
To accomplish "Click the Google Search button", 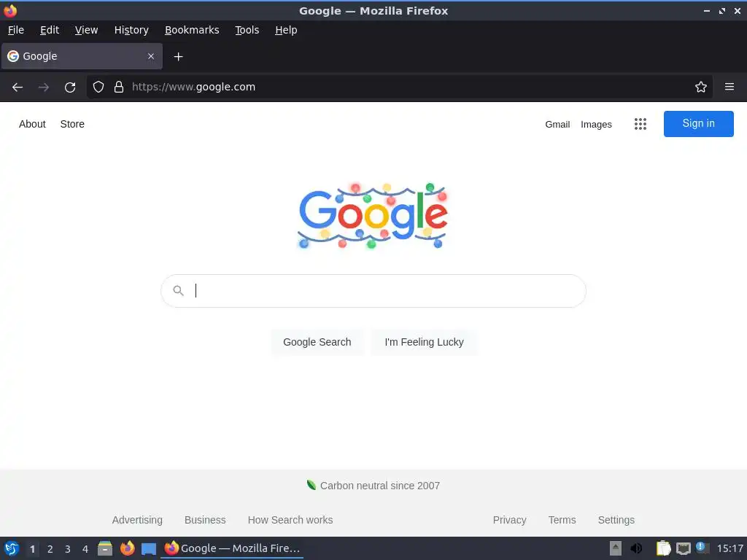I will [x=317, y=342].
